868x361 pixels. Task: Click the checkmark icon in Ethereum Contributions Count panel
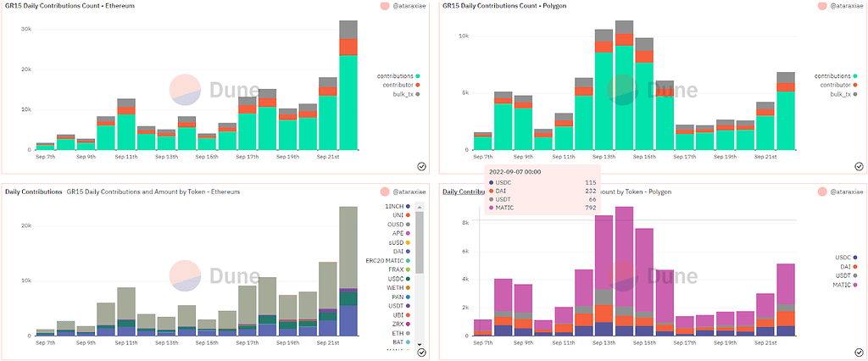(x=421, y=166)
